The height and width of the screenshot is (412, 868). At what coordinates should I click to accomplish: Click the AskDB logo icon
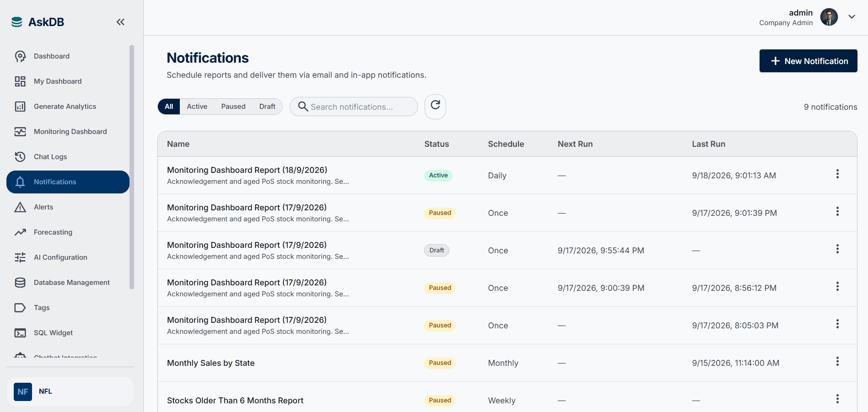pyautogui.click(x=17, y=22)
